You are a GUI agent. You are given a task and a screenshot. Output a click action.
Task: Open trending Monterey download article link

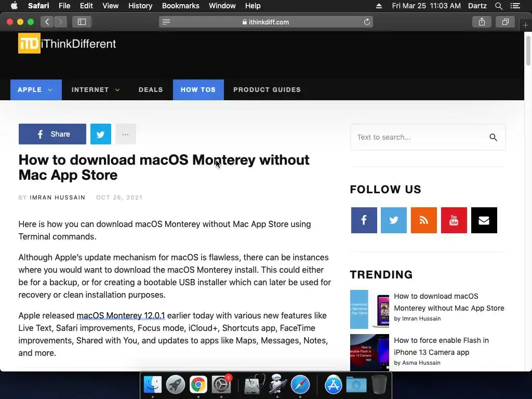(449, 302)
